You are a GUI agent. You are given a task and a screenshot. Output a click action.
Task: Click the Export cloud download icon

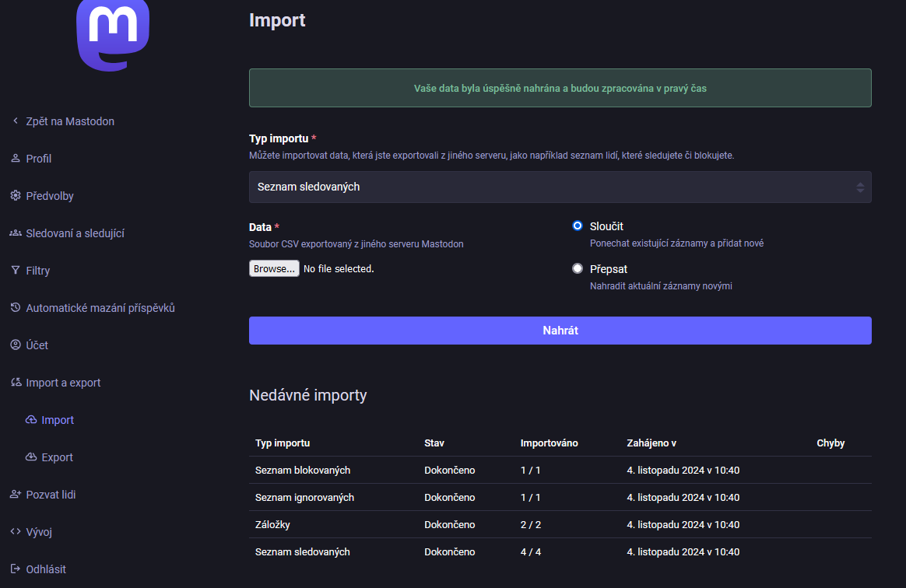pyautogui.click(x=31, y=457)
